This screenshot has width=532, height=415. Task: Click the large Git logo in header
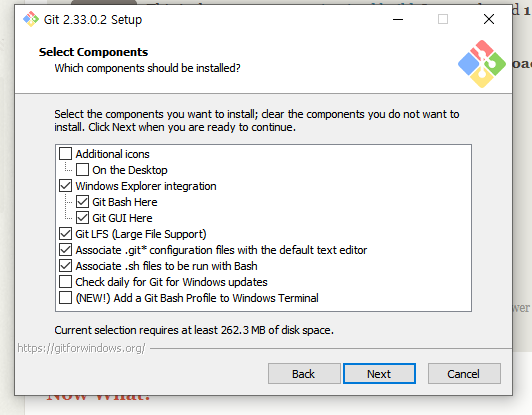(482, 64)
